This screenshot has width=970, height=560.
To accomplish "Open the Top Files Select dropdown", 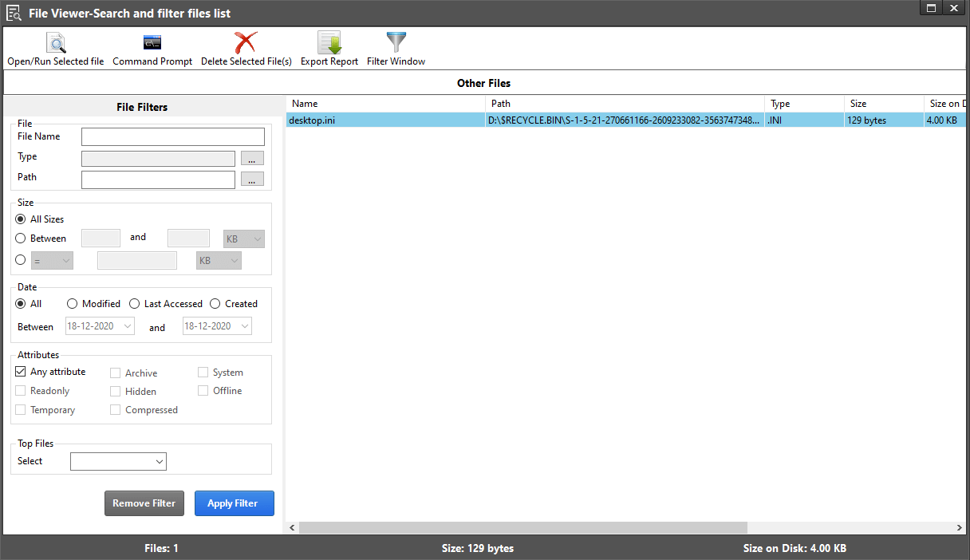I will [x=118, y=461].
